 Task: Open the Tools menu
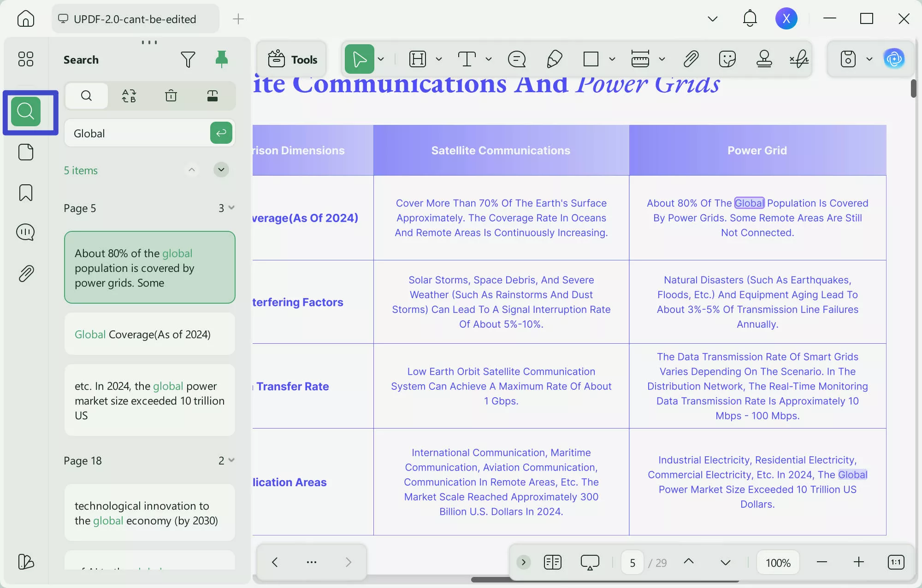[293, 59]
